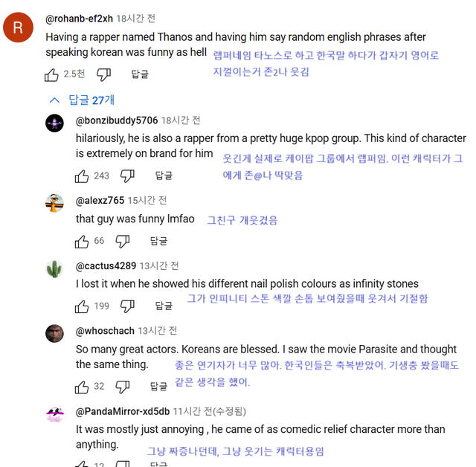Click @whoschach's profile picture
476x467 pixels.
(x=54, y=333)
